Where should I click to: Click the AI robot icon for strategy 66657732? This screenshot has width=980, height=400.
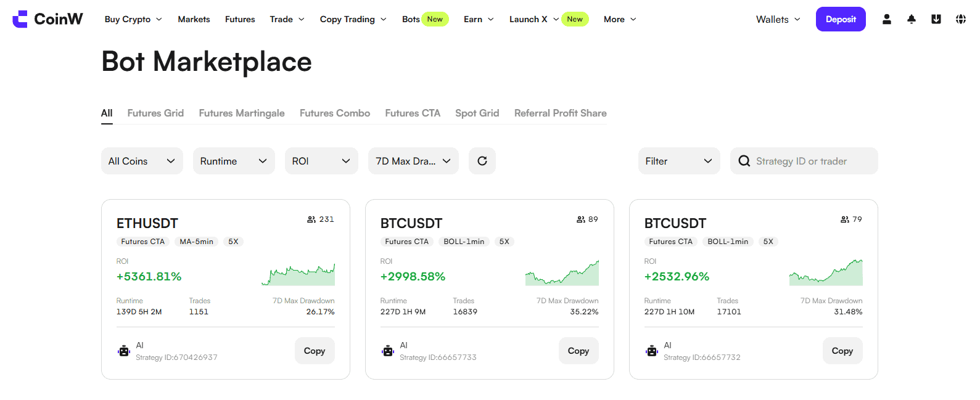coord(652,351)
